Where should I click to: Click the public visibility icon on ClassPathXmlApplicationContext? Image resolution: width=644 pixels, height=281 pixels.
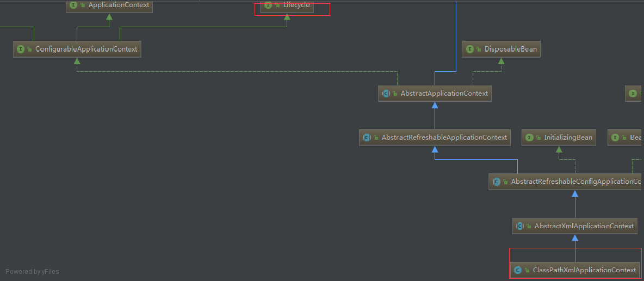(527, 270)
